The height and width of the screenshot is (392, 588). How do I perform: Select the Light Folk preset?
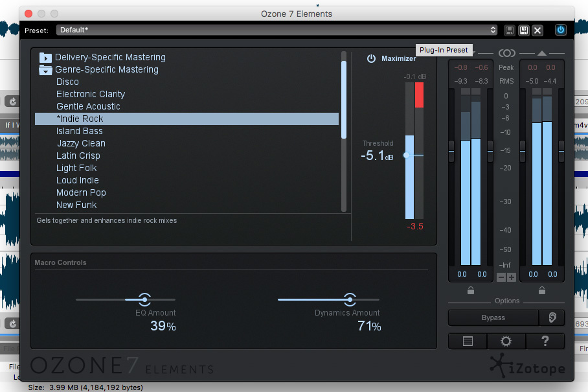click(x=76, y=168)
